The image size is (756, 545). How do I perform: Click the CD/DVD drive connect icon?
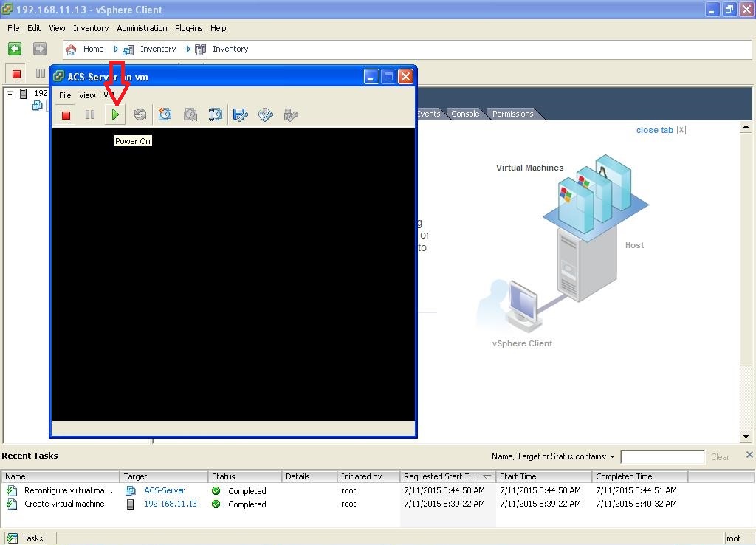coord(266,114)
